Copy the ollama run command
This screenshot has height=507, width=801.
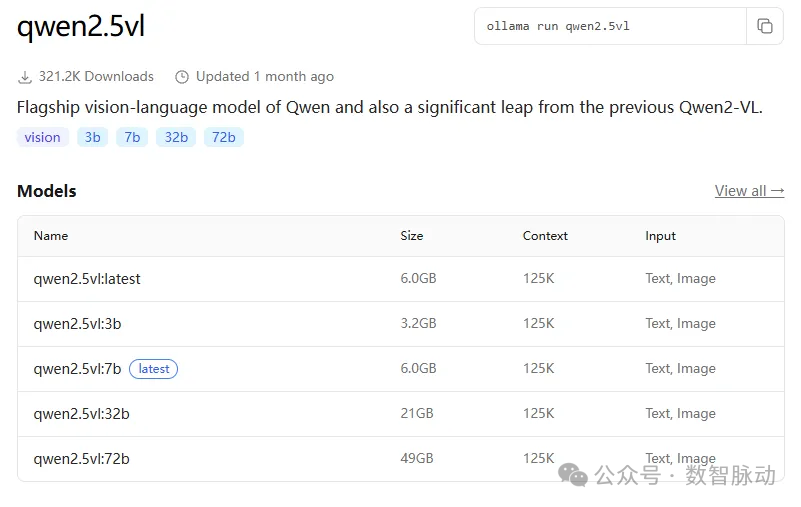point(765,26)
